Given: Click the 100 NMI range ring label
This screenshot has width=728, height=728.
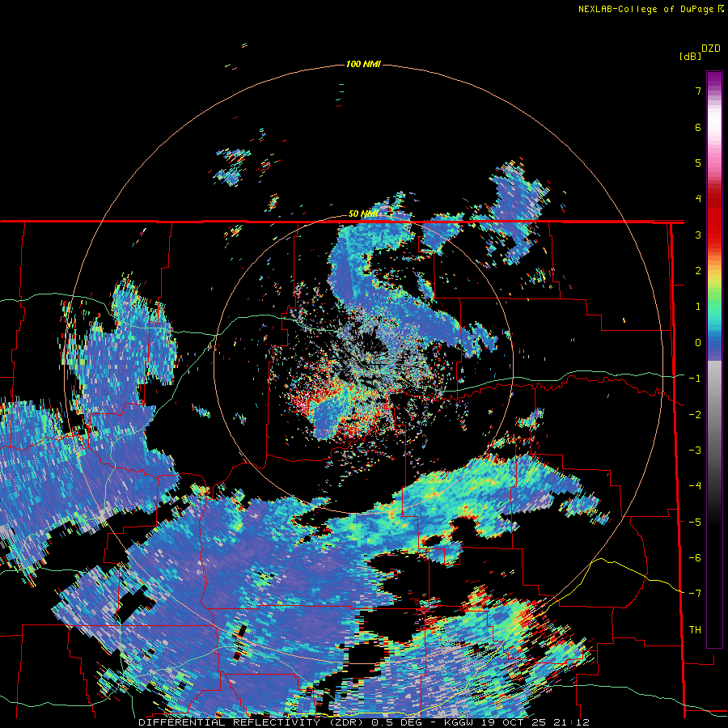Looking at the screenshot, I should pos(363,64).
